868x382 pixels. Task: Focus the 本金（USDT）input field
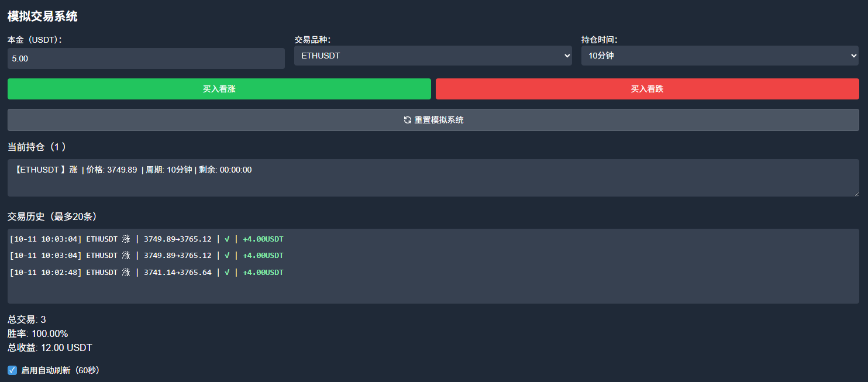click(146, 58)
